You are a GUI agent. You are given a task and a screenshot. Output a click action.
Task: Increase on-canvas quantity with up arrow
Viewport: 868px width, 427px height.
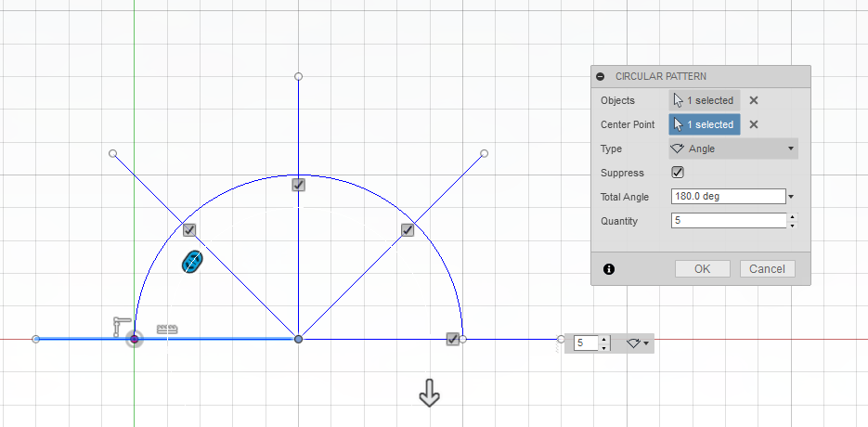coord(604,339)
